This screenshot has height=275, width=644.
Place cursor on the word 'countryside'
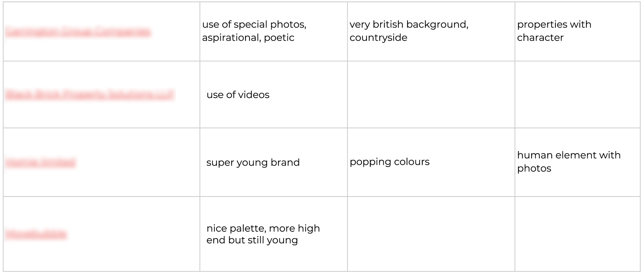click(x=378, y=38)
